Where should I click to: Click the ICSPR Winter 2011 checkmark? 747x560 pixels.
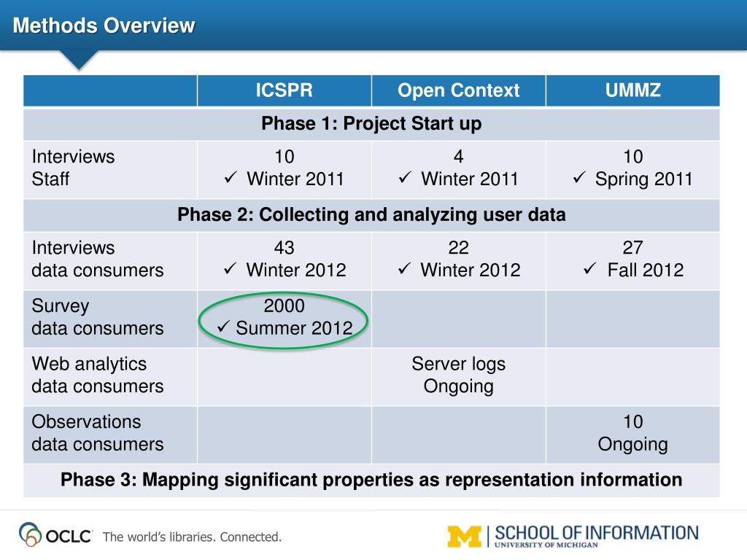(231, 178)
